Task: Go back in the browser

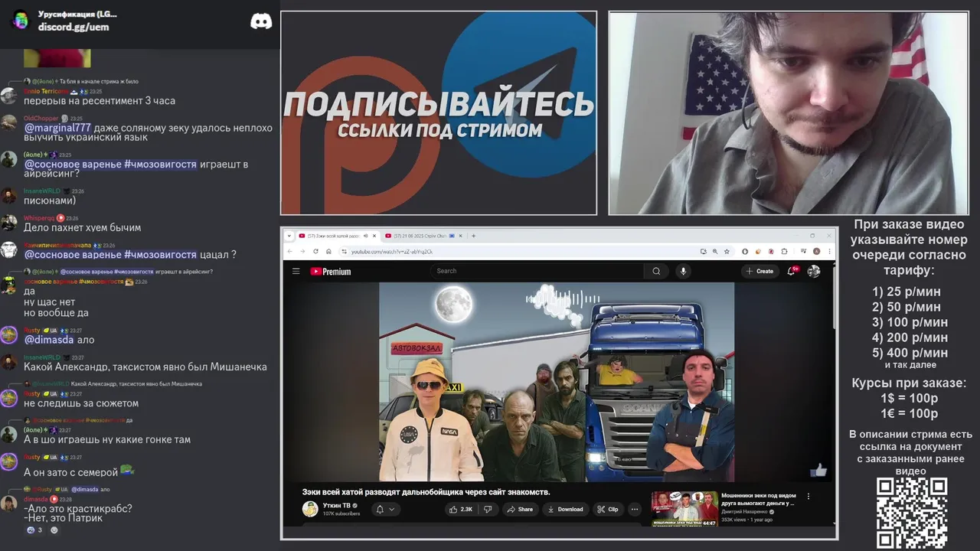Action: point(289,251)
